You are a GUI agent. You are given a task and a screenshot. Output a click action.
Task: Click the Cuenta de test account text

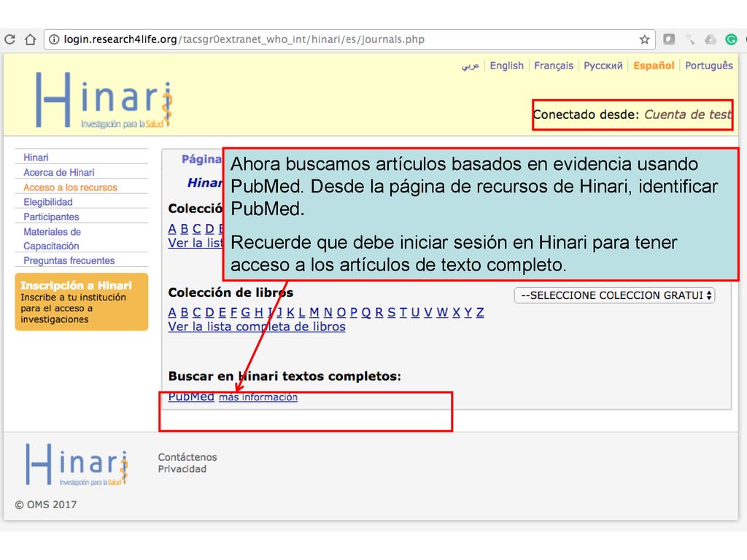688,114
